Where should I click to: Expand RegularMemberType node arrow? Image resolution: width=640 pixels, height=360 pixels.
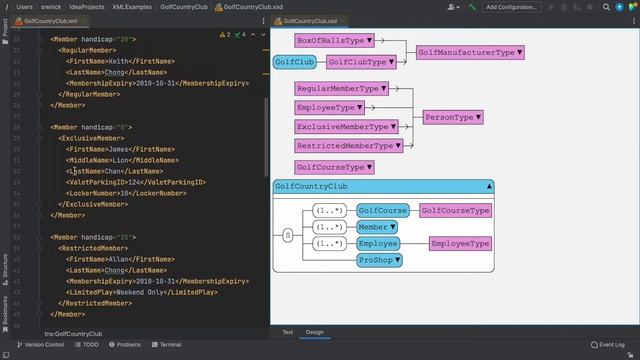click(x=384, y=88)
